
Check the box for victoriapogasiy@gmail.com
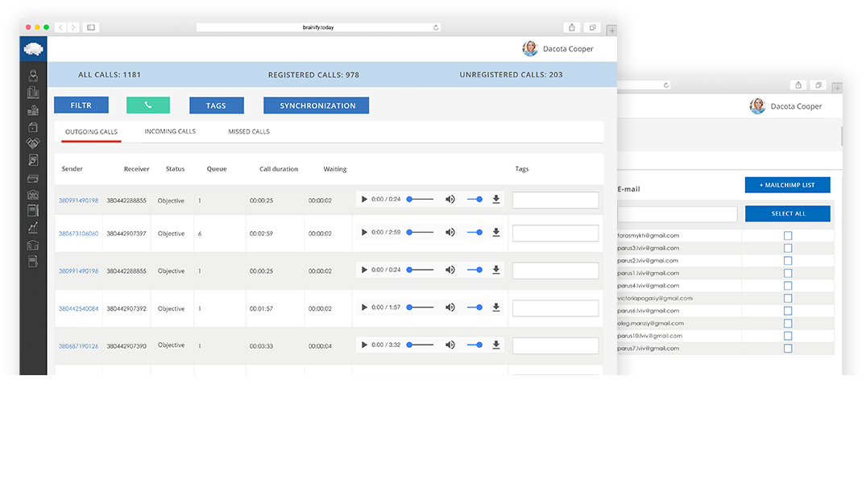(788, 298)
